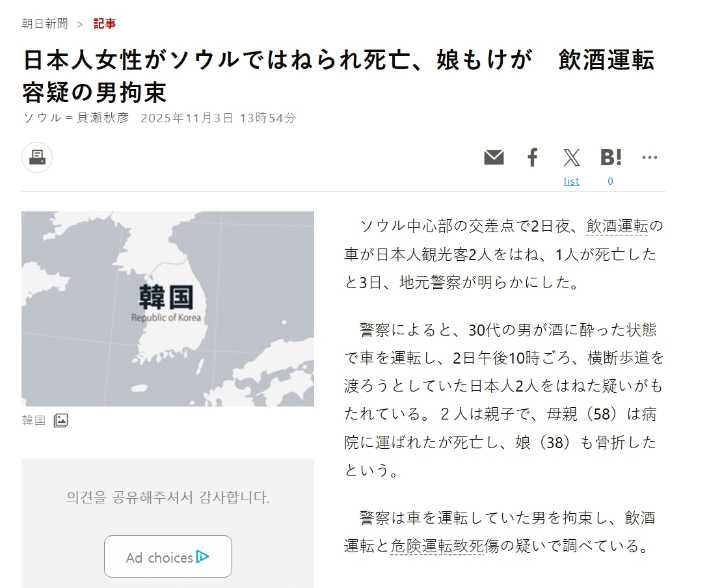Click the publish date 2025年11月3日
Screen dimensions: 709x588
pyautogui.click(x=187, y=118)
